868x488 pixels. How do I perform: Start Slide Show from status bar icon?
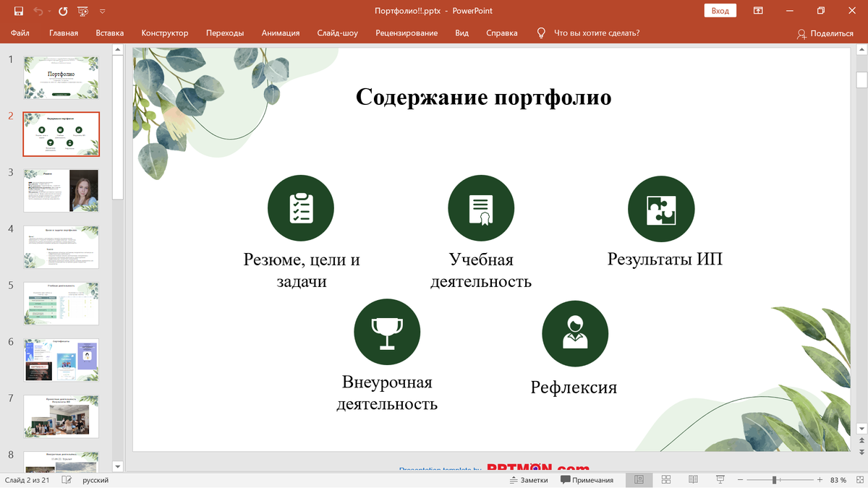point(720,480)
